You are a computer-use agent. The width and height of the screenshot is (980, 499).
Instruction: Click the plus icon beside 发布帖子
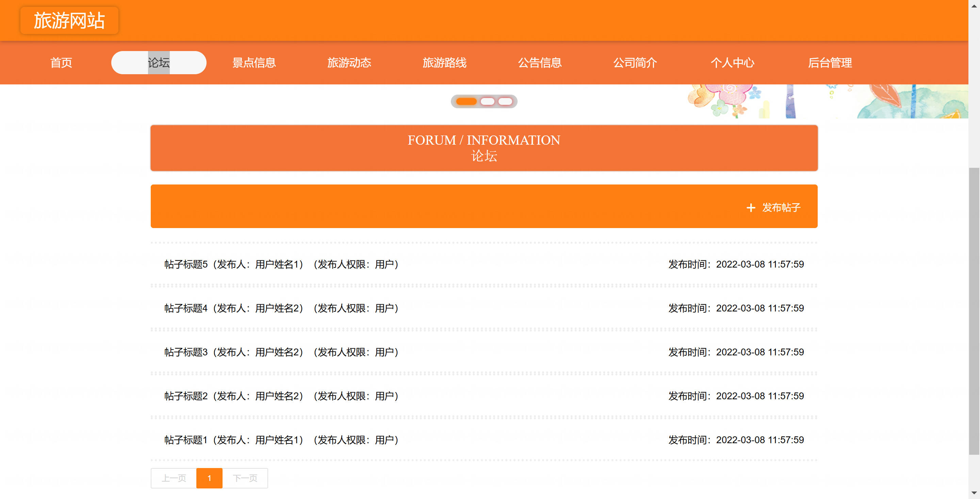(751, 208)
